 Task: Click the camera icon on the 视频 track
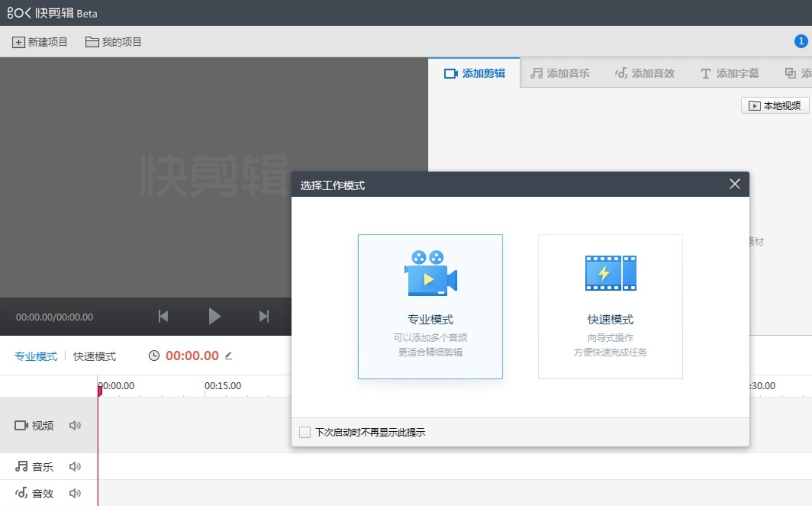click(x=21, y=425)
